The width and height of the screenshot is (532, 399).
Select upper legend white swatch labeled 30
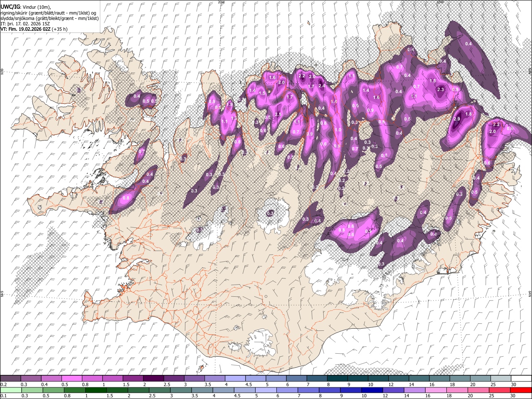521,379
